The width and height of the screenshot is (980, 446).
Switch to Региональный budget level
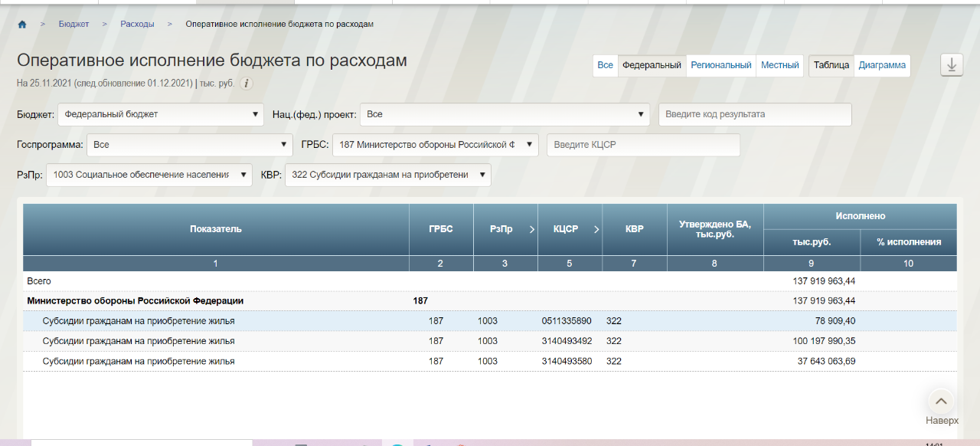(x=720, y=66)
